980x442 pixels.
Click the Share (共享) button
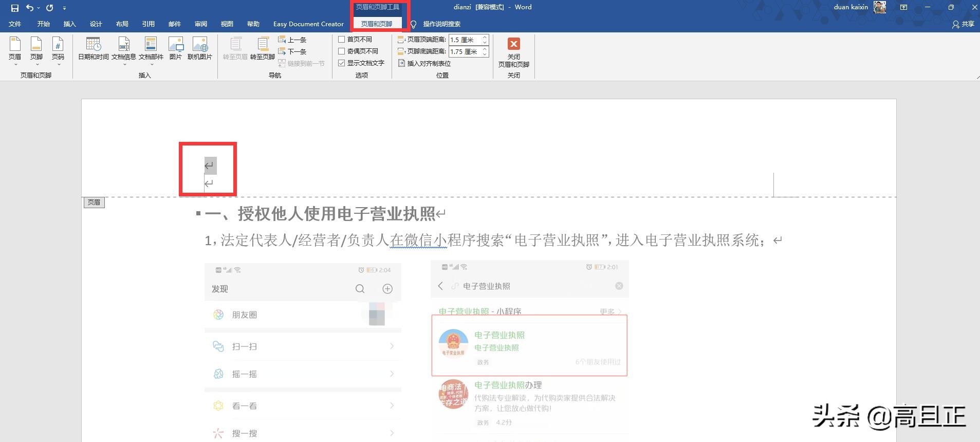coord(963,24)
